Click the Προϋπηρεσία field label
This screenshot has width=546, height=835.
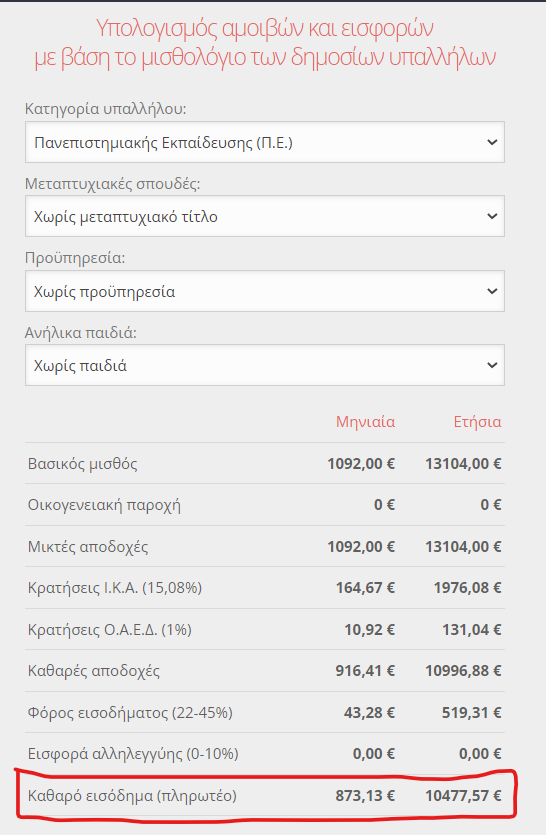point(75,258)
